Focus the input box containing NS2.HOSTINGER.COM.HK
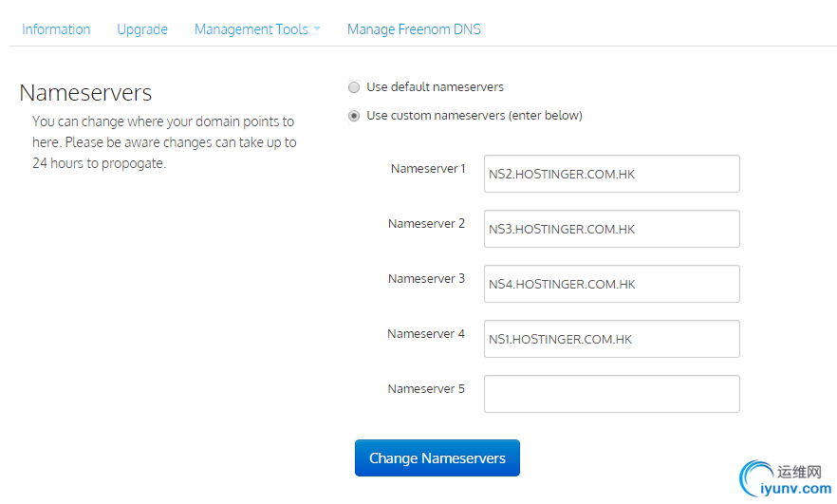837x504 pixels. pyautogui.click(x=611, y=174)
